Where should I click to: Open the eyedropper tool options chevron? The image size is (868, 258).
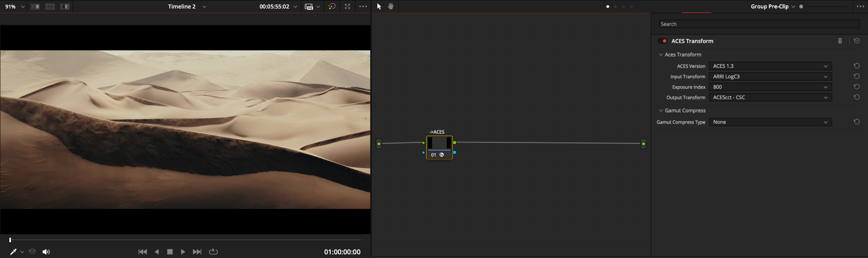(x=22, y=252)
